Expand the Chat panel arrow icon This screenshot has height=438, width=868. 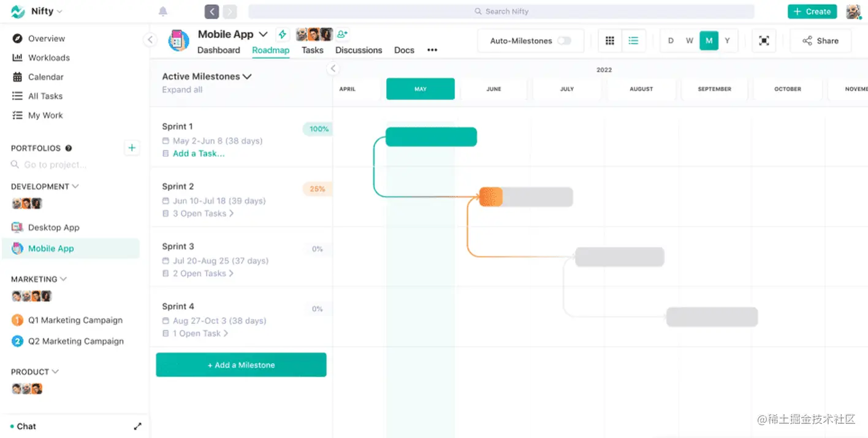pyautogui.click(x=138, y=426)
